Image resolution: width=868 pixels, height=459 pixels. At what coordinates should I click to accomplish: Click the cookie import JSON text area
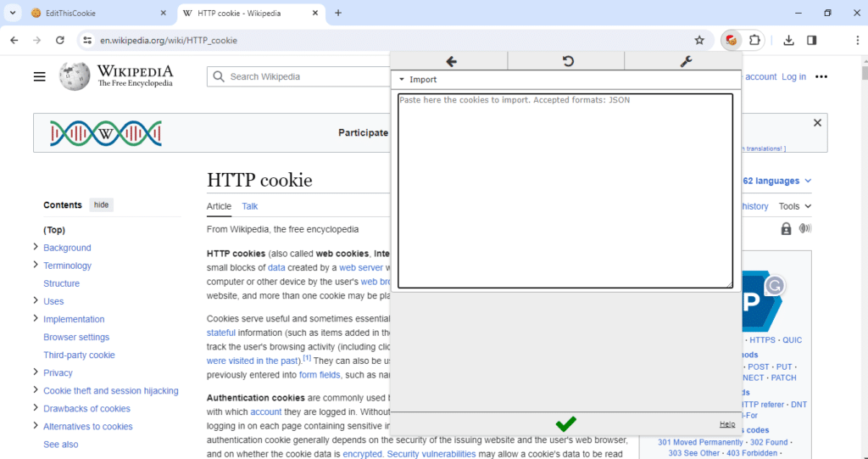[x=565, y=191]
